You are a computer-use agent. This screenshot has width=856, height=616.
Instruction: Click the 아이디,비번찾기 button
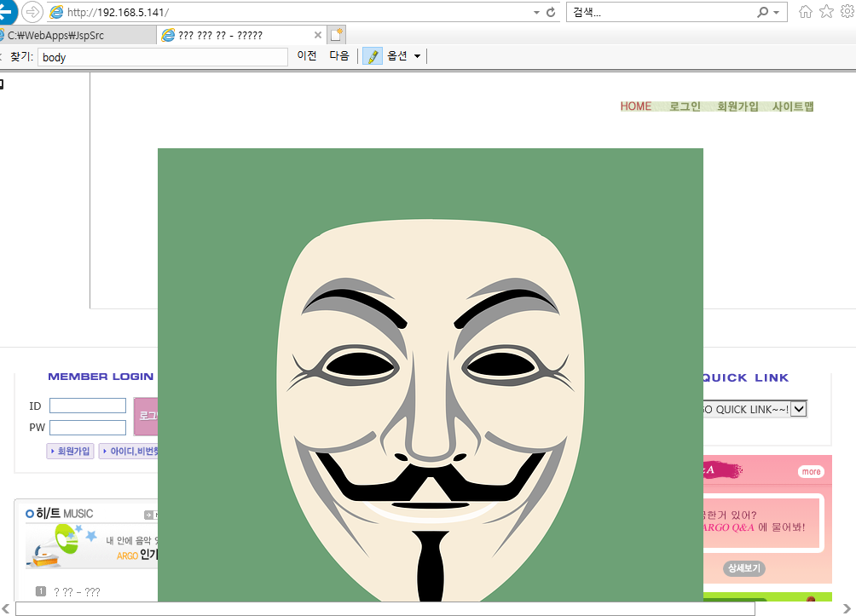click(128, 452)
